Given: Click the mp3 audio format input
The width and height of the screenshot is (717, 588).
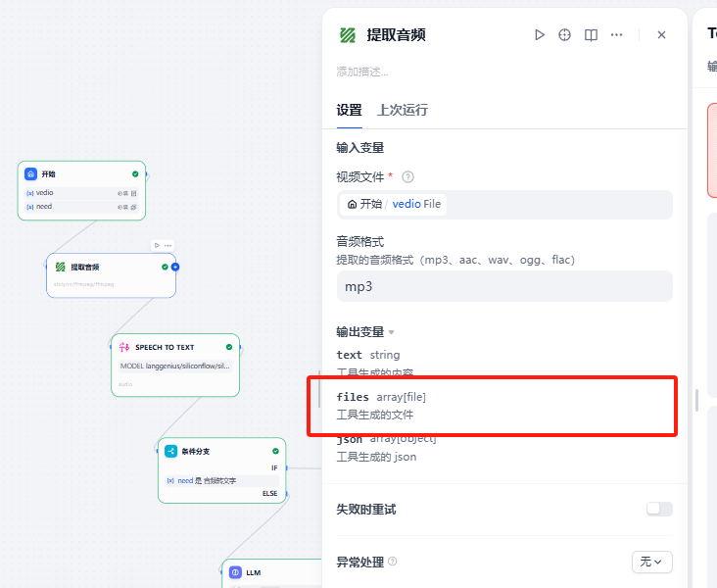Looking at the screenshot, I should point(504,286).
